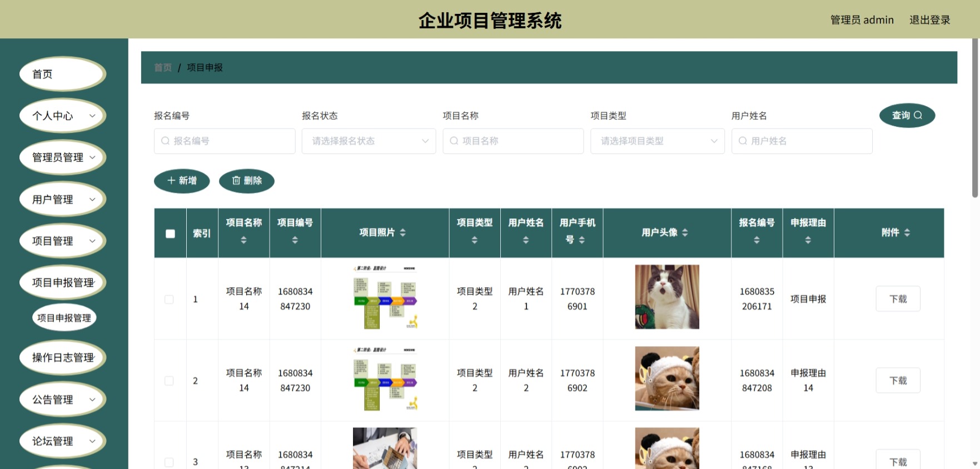Click 下载 button in row 2
Image resolution: width=980 pixels, height=469 pixels.
point(898,381)
